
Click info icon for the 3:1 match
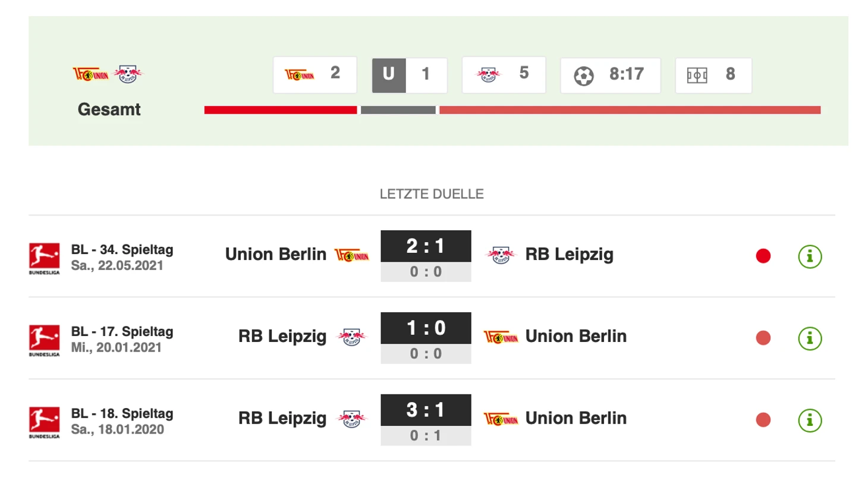pyautogui.click(x=809, y=420)
